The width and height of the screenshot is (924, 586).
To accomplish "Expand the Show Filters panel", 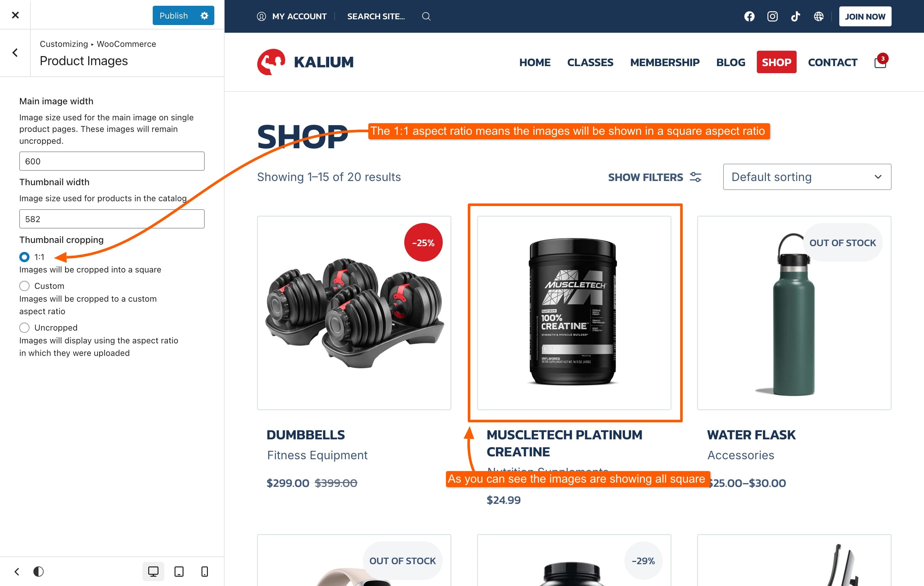I will tap(654, 177).
